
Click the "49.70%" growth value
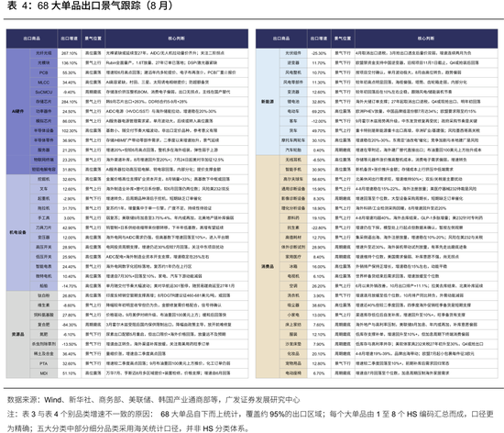(x=319, y=131)
